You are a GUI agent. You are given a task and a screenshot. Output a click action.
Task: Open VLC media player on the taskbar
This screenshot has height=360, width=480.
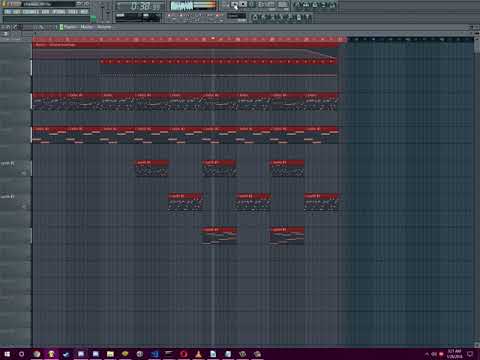(x=198, y=354)
